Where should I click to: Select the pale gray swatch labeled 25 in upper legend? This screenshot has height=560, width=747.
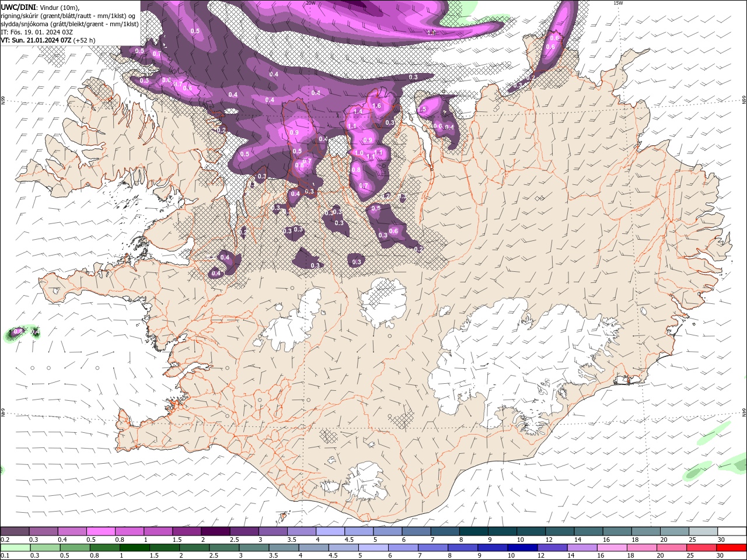[x=704, y=531]
